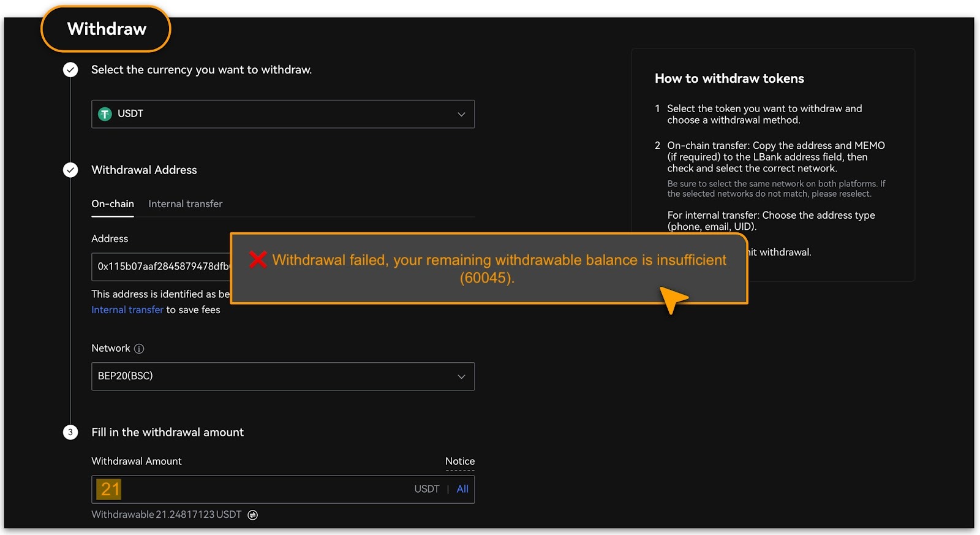Screen dimensions: 980x535
Task: Click checkmark beside Withdrawal Address heading
Action: pyautogui.click(x=70, y=170)
